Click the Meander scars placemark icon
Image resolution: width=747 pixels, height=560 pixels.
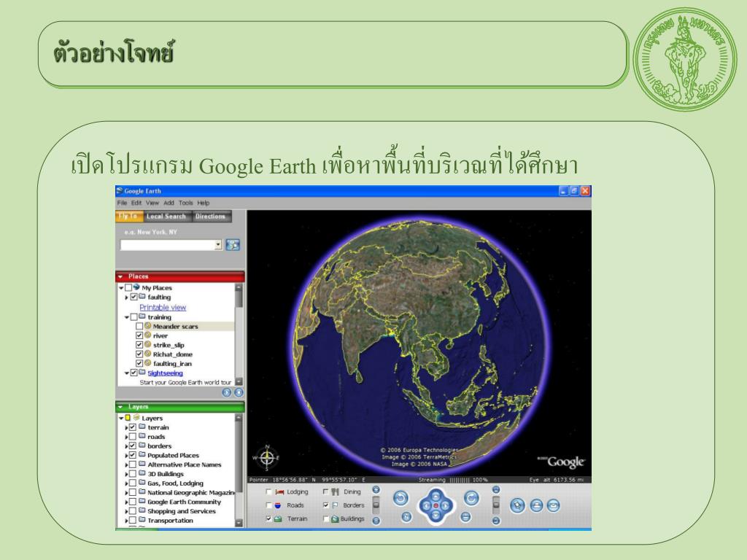(147, 326)
